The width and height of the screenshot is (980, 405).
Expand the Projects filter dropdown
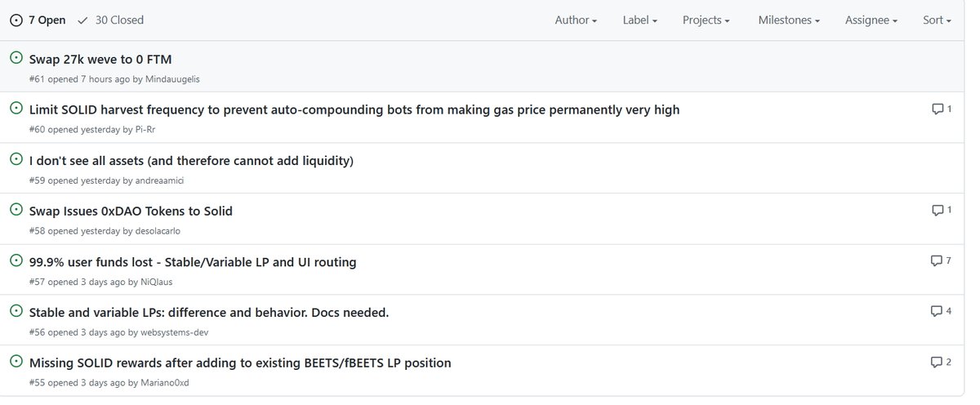point(706,20)
